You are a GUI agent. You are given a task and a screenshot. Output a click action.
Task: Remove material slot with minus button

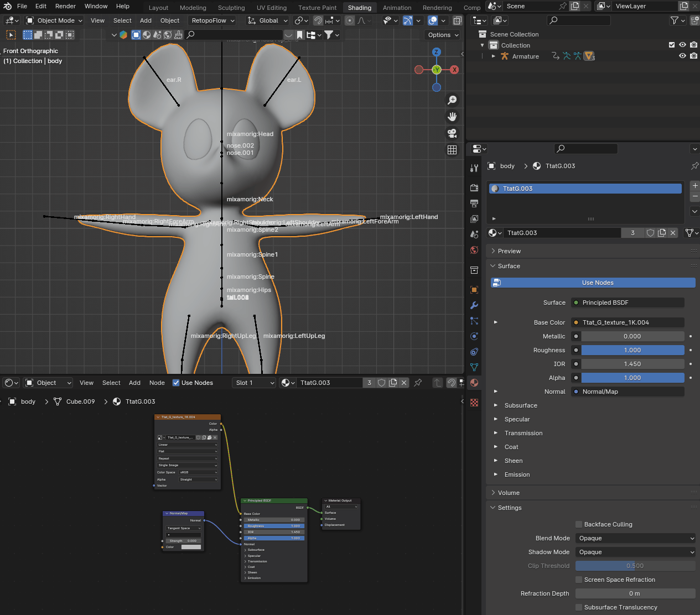click(695, 196)
